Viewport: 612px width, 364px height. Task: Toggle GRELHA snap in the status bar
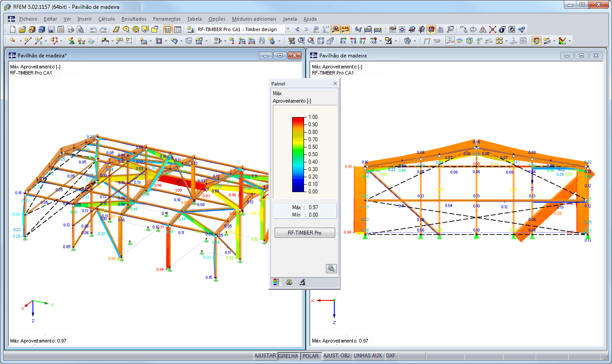(x=288, y=356)
